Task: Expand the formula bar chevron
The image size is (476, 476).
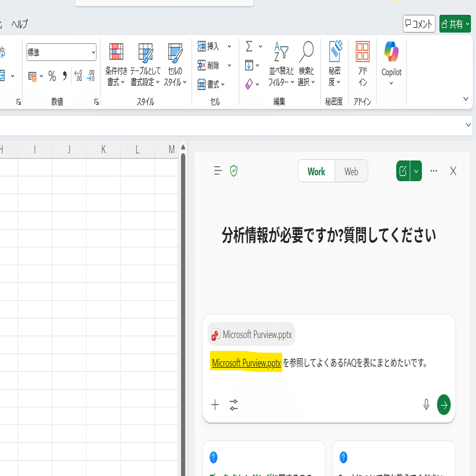Action: coord(468,125)
